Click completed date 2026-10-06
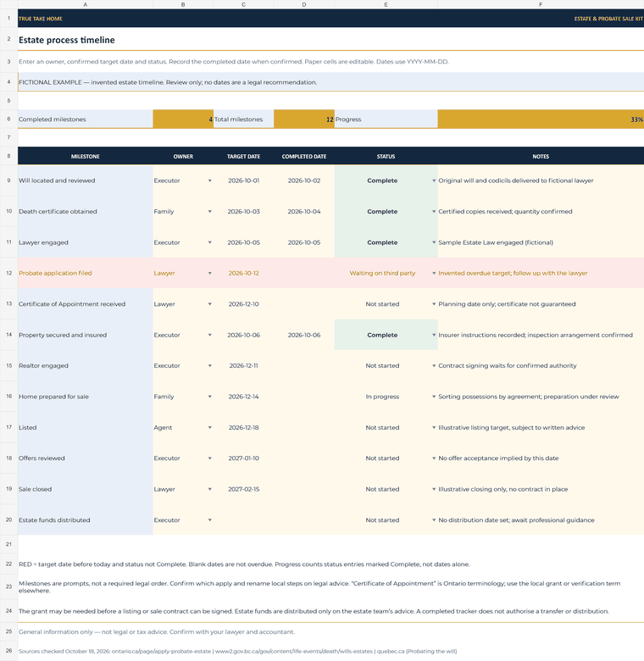644x661 pixels. [304, 335]
